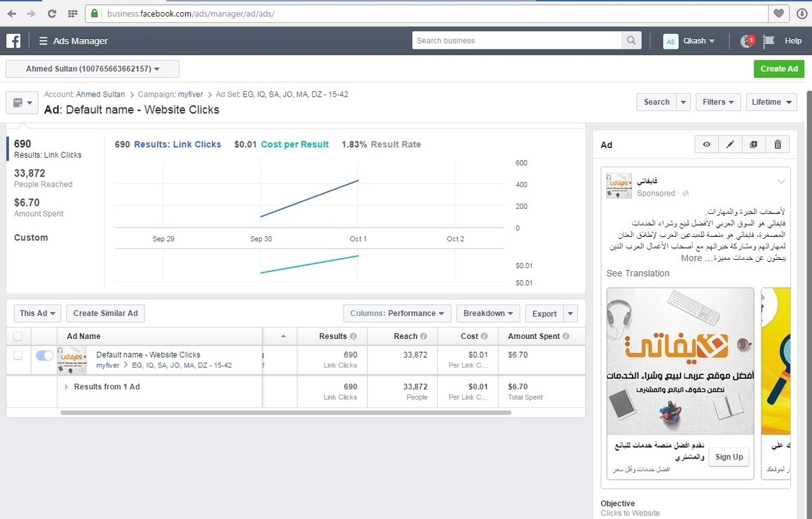The image size is (812, 519).
Task: Click the ad thumbnail in the table row
Action: pyautogui.click(x=72, y=360)
